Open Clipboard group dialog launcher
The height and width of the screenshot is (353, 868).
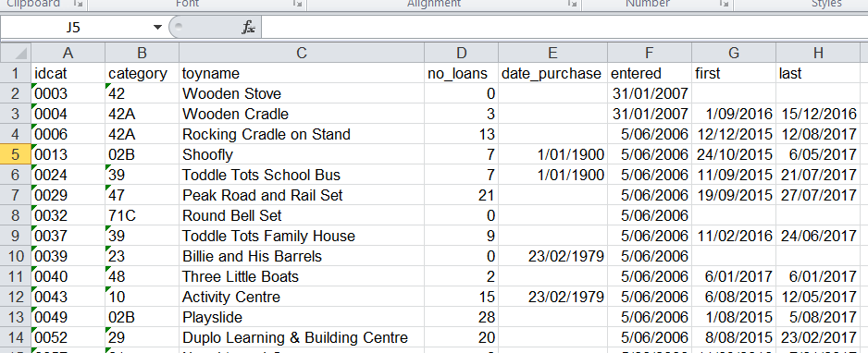pyautogui.click(x=77, y=4)
